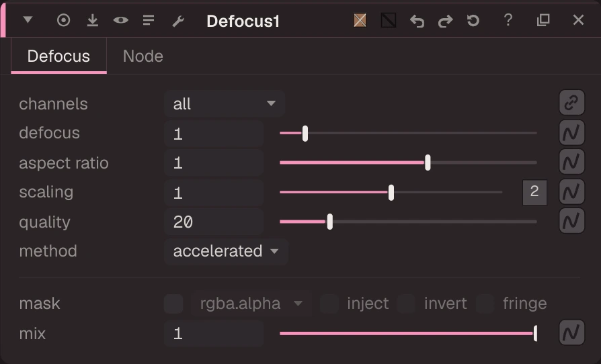Click the wrench settings icon
601x364 pixels.
(x=178, y=21)
